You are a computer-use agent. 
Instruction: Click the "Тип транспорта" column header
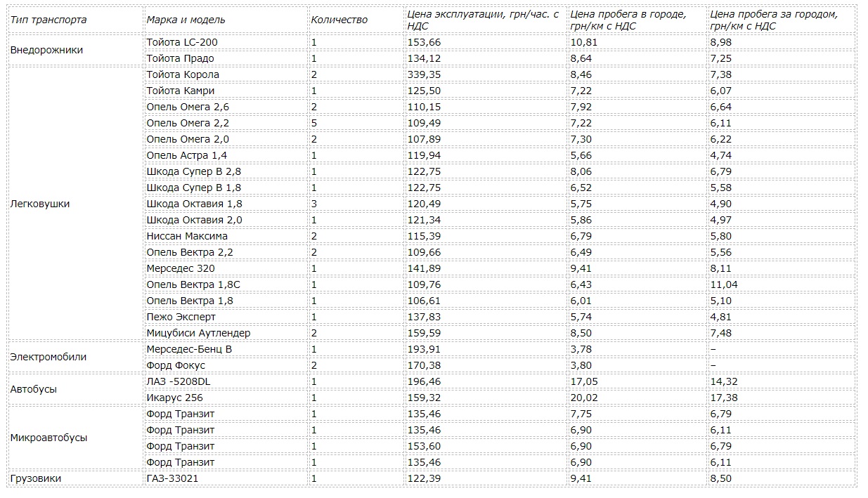(48, 20)
